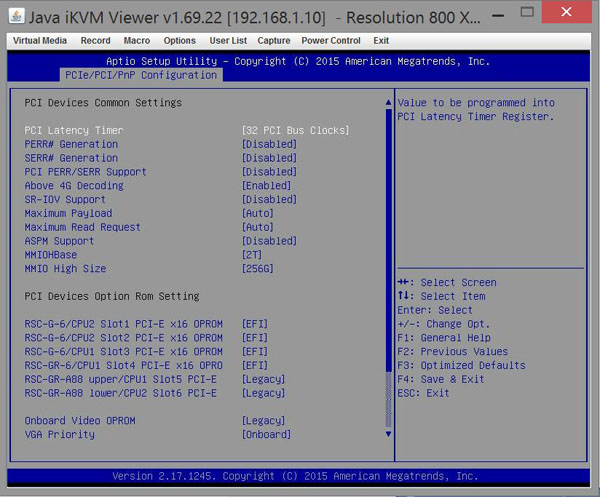Click the Exit menu item
600x497 pixels.
tap(381, 41)
